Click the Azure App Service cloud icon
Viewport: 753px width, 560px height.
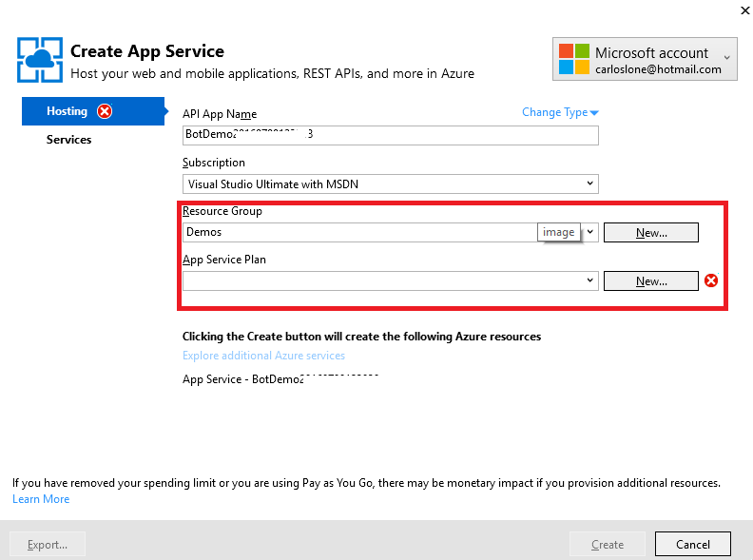point(40,60)
